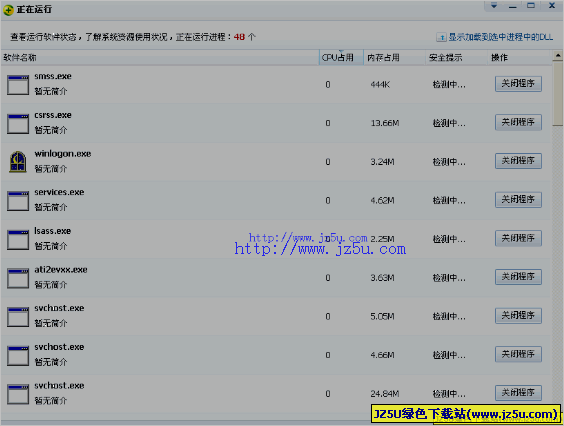The height and width of the screenshot is (426, 564).
Task: Click the smss.exe process icon
Action: click(18, 85)
